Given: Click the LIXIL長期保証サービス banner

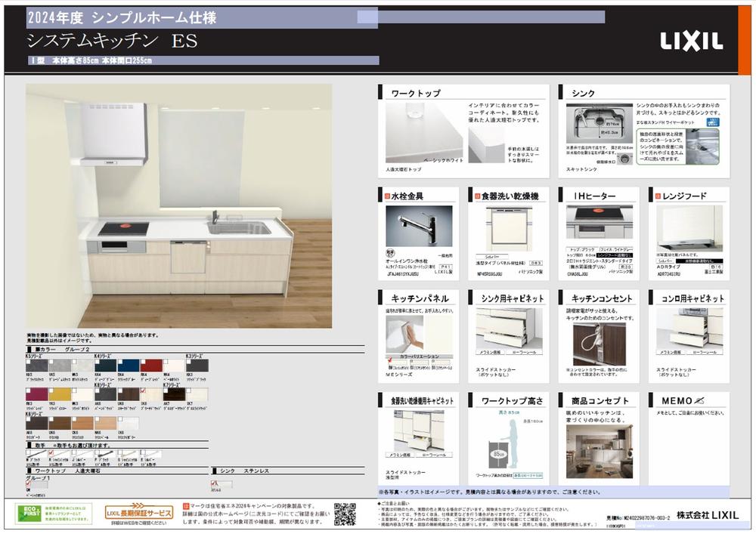Looking at the screenshot, I should pyautogui.click(x=138, y=512).
